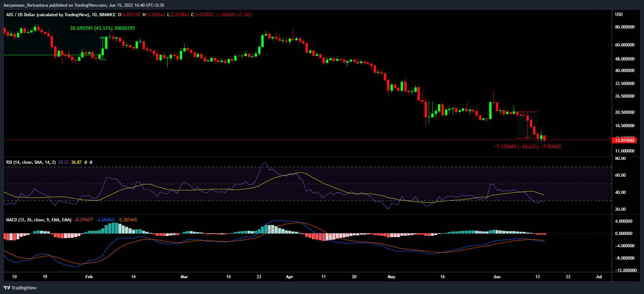The height and width of the screenshot is (294, 644).
Task: Click the Feb label on time axis
Action: (89, 277)
